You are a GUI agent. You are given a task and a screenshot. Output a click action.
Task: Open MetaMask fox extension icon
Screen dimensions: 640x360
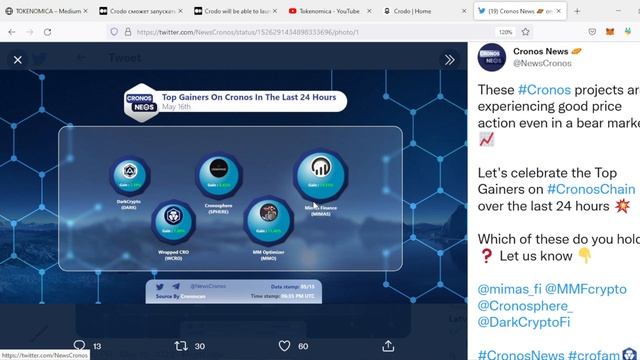pyautogui.click(x=610, y=32)
